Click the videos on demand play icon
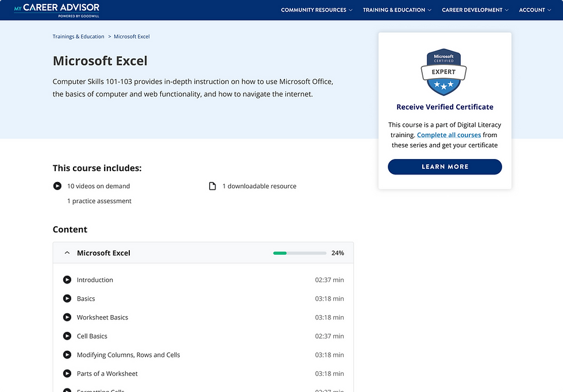Image resolution: width=563 pixels, height=392 pixels. click(57, 186)
